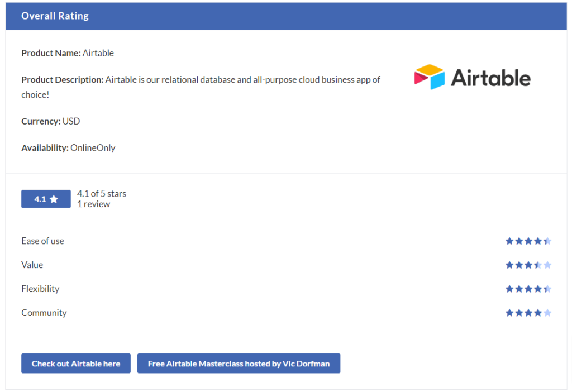Click the Value rating label

tap(32, 265)
